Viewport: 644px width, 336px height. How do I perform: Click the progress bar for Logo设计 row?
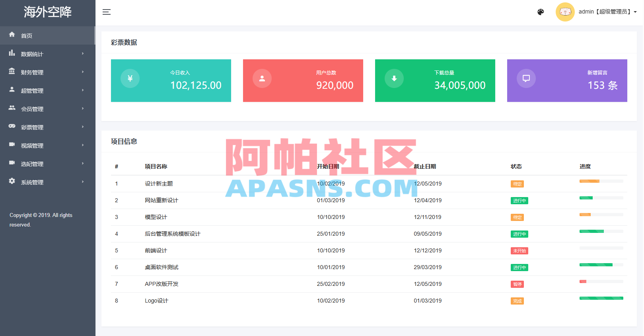coord(601,298)
